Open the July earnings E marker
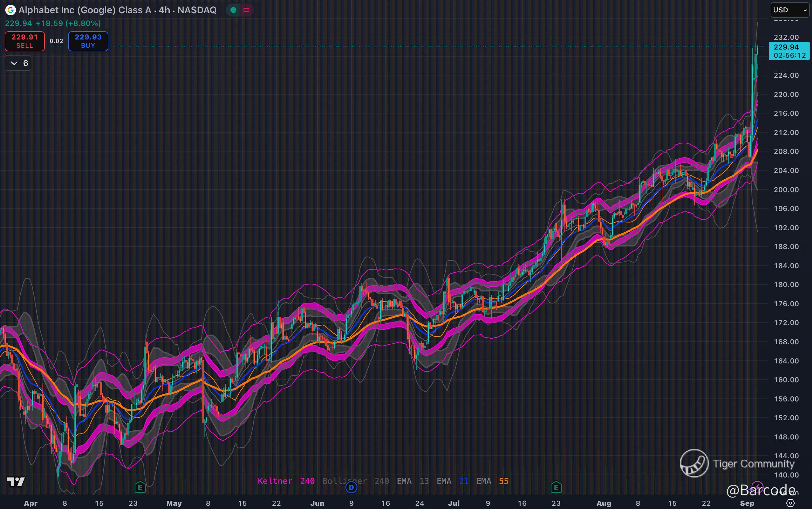Viewport: 812px width, 509px height. point(556,487)
